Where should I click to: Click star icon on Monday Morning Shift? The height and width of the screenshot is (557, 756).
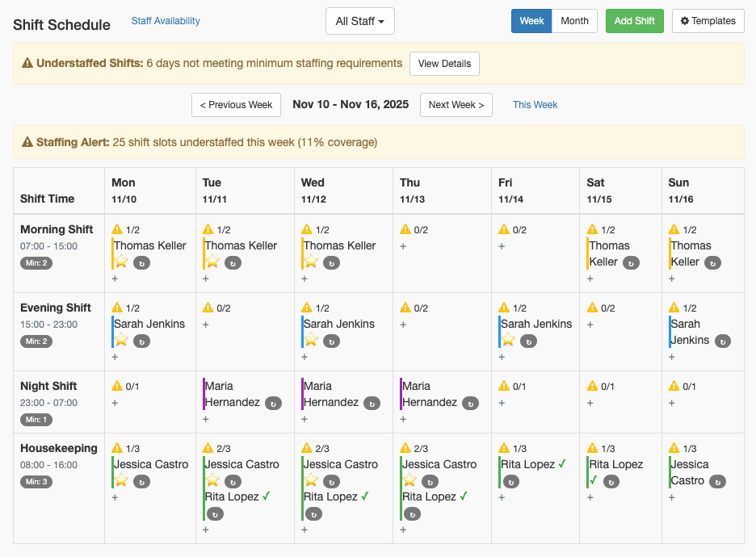click(121, 262)
